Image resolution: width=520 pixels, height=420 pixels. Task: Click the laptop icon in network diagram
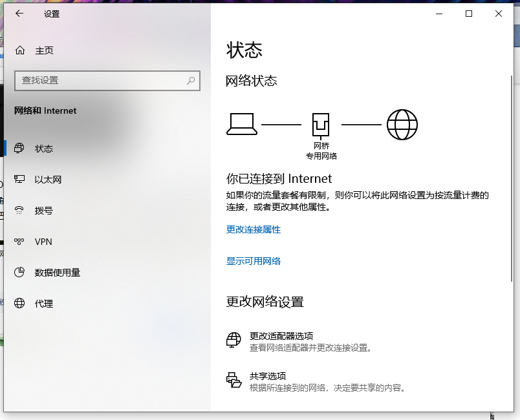click(x=242, y=124)
